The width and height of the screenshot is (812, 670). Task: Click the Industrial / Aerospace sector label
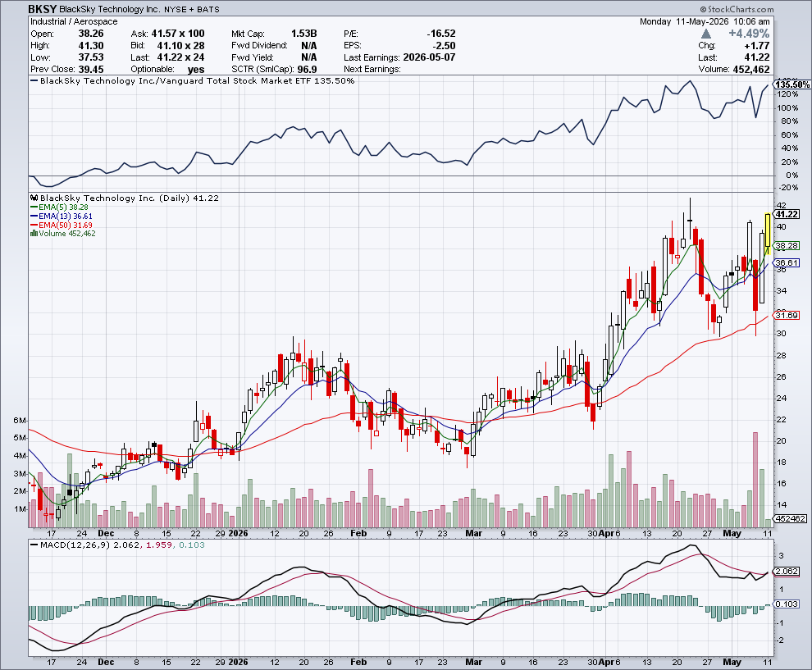click(x=74, y=22)
